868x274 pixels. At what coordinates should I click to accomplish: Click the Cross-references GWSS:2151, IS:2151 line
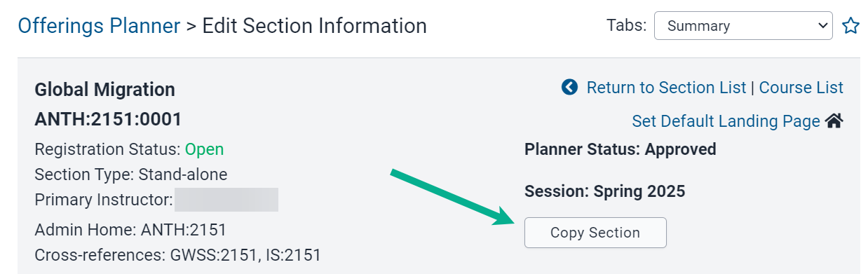click(177, 254)
